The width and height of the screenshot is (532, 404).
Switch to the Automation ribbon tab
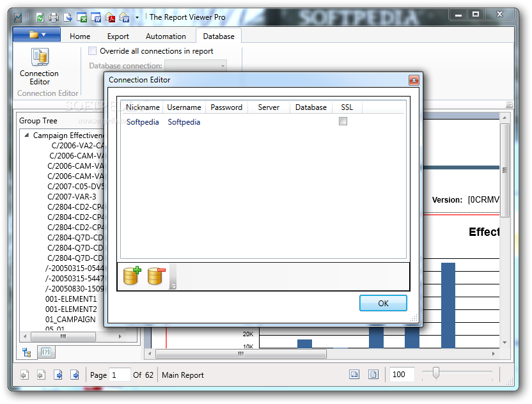click(x=166, y=36)
